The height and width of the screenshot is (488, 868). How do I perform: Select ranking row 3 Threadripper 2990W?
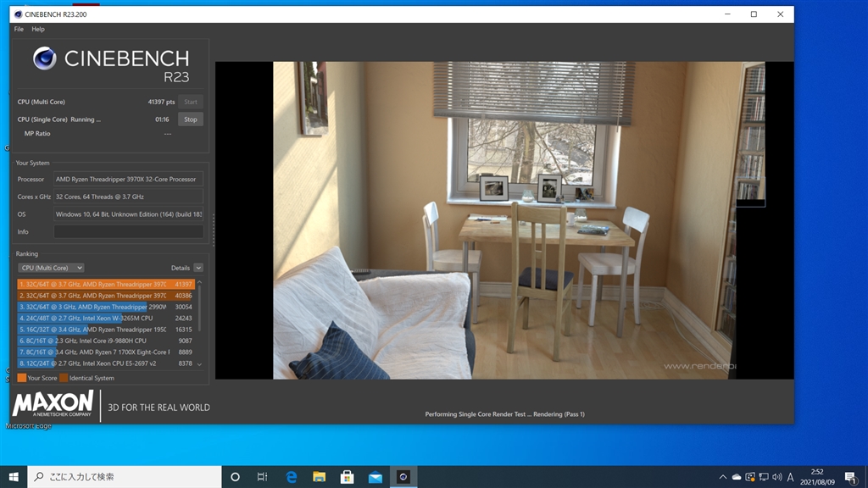[x=106, y=307]
